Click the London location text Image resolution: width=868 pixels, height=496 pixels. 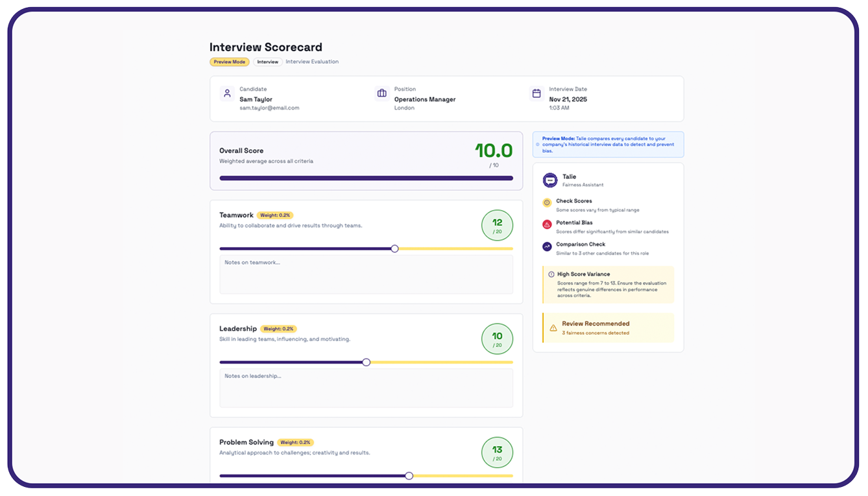point(404,108)
